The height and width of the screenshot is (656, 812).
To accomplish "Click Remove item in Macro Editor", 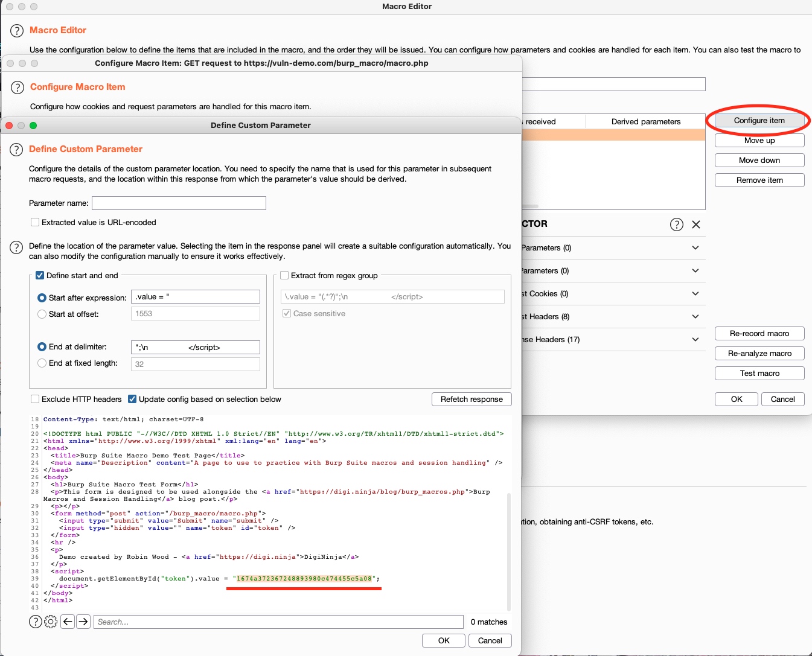I will (x=759, y=180).
